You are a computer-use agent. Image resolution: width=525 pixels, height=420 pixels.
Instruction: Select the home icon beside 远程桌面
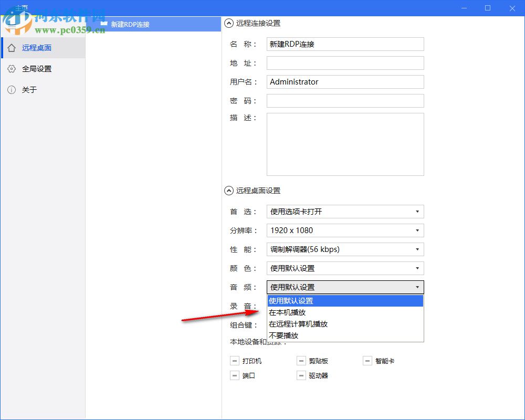12,47
